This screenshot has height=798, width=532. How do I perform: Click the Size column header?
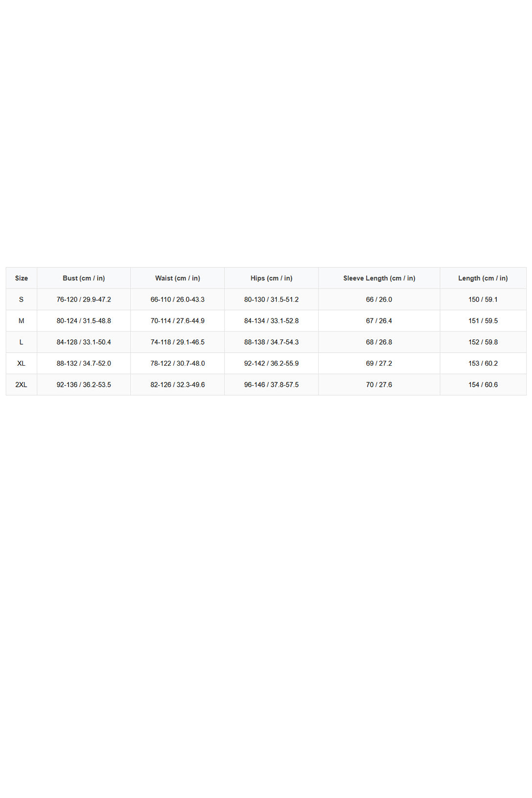coord(22,278)
